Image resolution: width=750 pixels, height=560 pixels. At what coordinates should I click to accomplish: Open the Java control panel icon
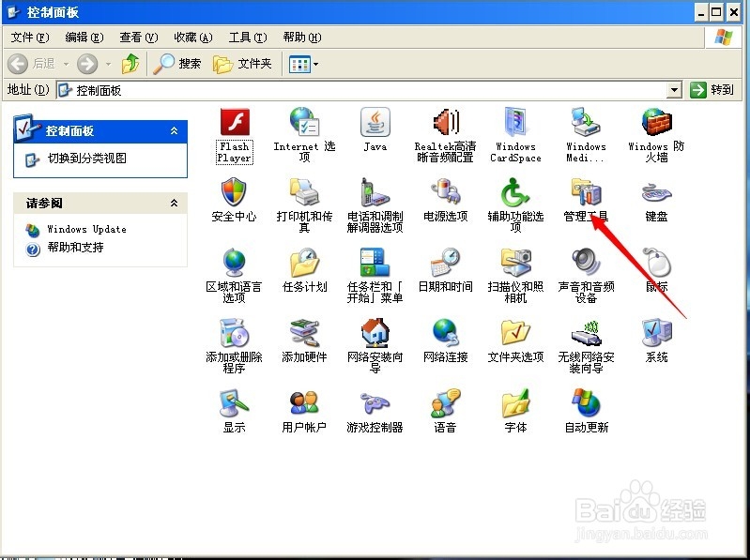(x=375, y=122)
